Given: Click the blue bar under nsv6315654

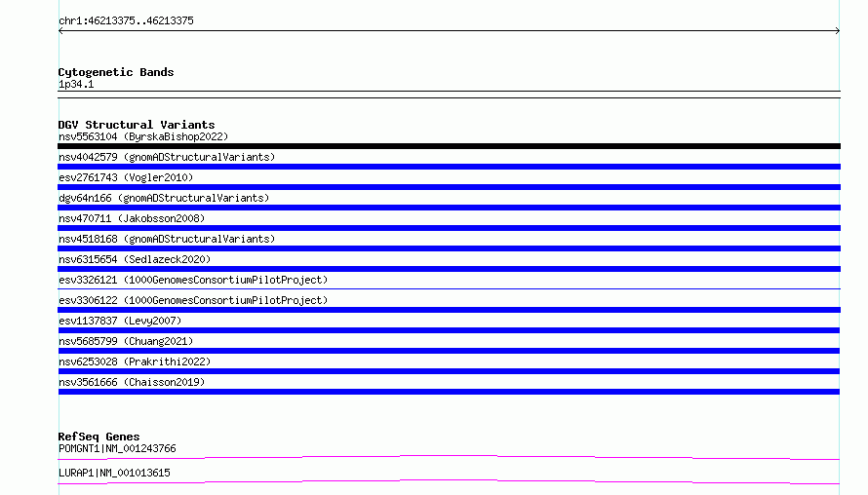Looking at the screenshot, I should (x=449, y=269).
